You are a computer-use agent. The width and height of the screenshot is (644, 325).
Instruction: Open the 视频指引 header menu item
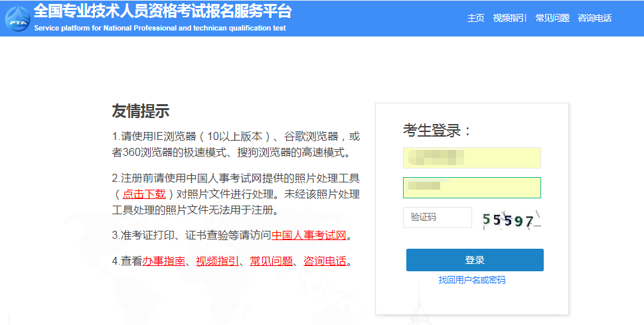click(x=510, y=18)
